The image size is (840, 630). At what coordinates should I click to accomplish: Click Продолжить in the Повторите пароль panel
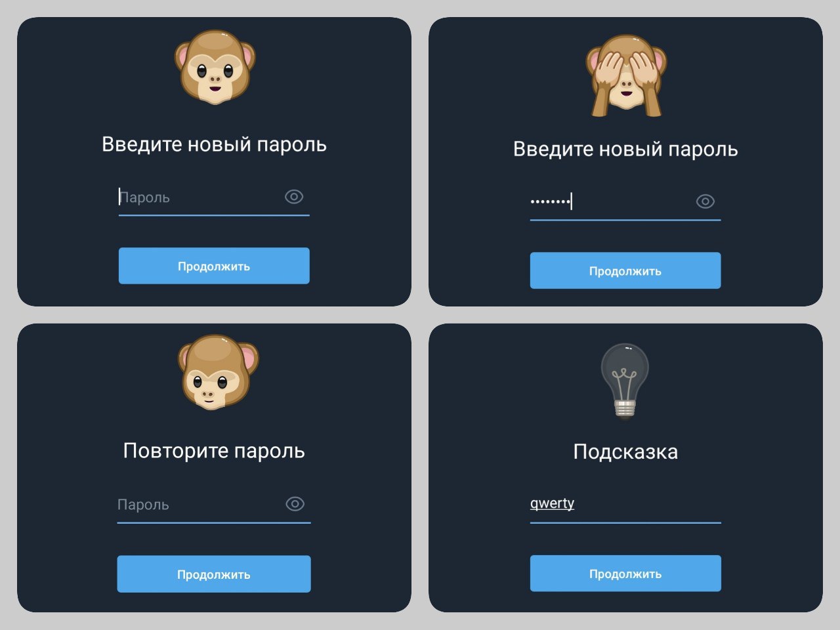point(214,574)
